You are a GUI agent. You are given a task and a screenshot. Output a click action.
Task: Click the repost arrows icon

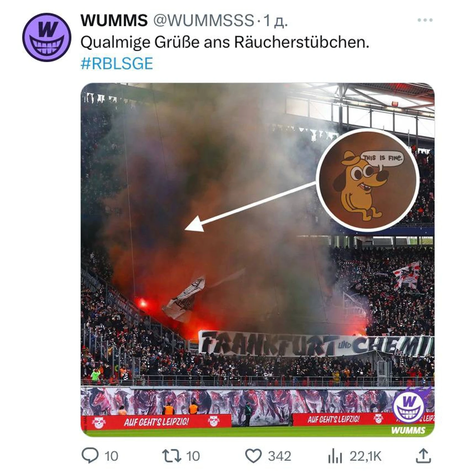(172, 456)
